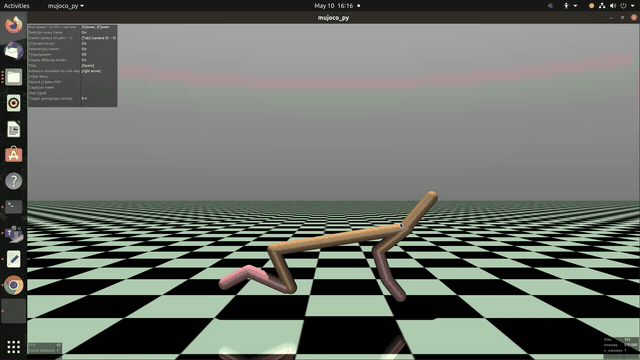640x360 pixels.
Task: Open the Activities overview
Action: pyautogui.click(x=16, y=6)
